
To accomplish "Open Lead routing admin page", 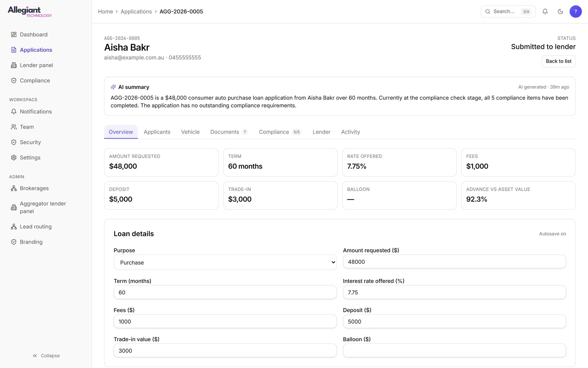I will click(x=46, y=227).
